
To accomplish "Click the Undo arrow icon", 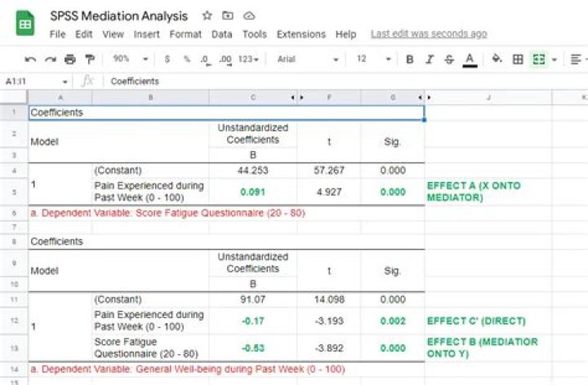I will click(30, 60).
